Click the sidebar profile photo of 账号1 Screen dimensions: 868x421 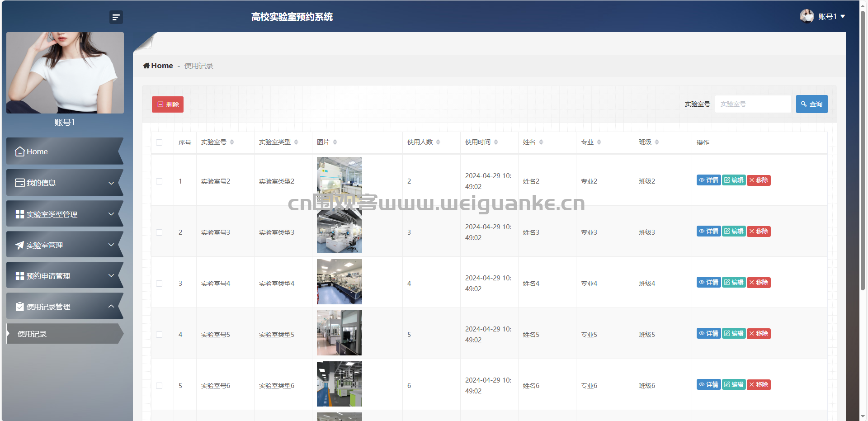coord(65,73)
